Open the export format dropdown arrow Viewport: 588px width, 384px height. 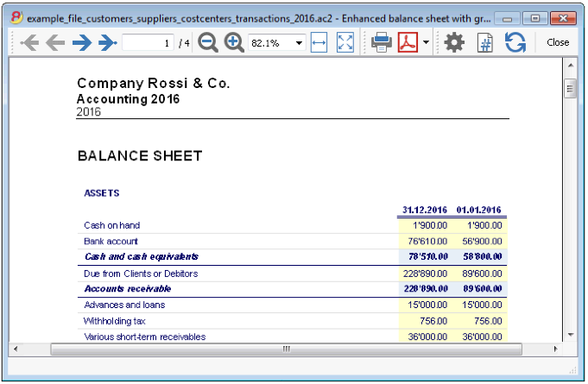pos(426,42)
